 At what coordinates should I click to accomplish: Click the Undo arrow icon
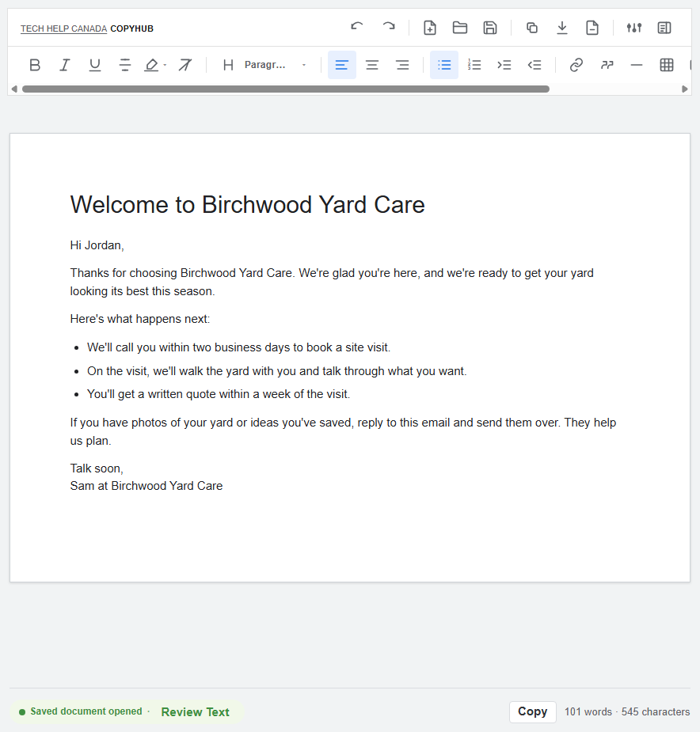tap(356, 28)
